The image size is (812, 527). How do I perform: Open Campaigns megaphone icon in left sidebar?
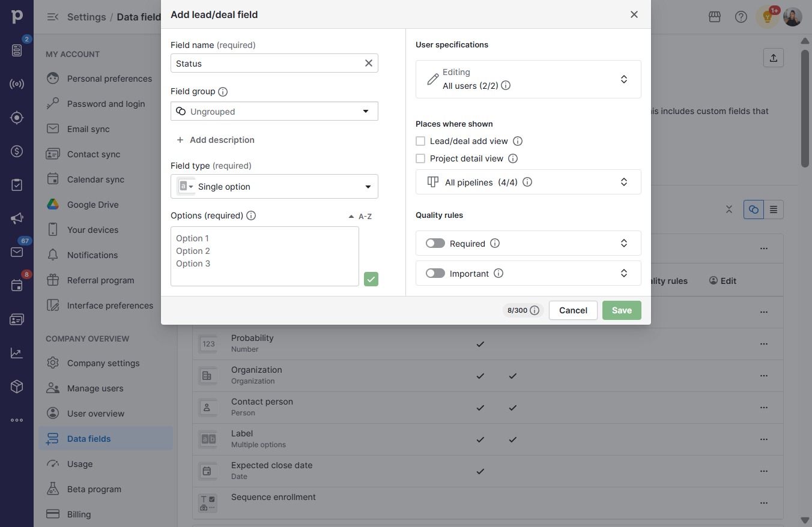click(x=17, y=218)
